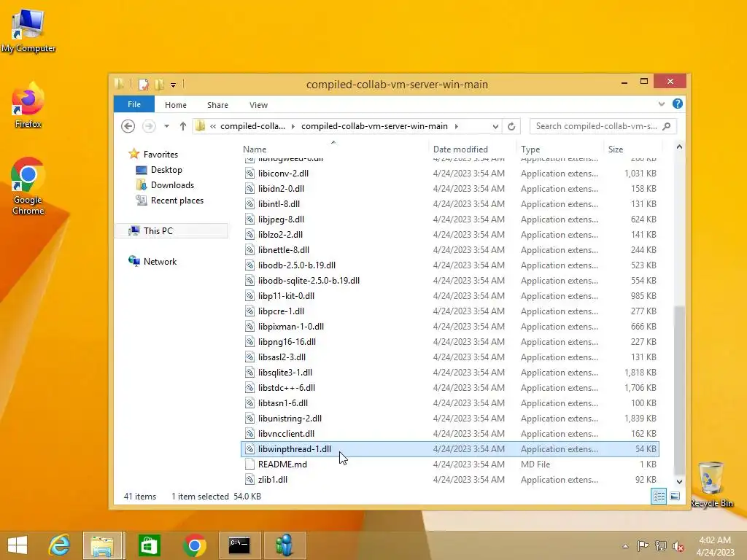Select the Firefox desktop shortcut
Viewport: 747px width, 560px height.
pyautogui.click(x=28, y=106)
